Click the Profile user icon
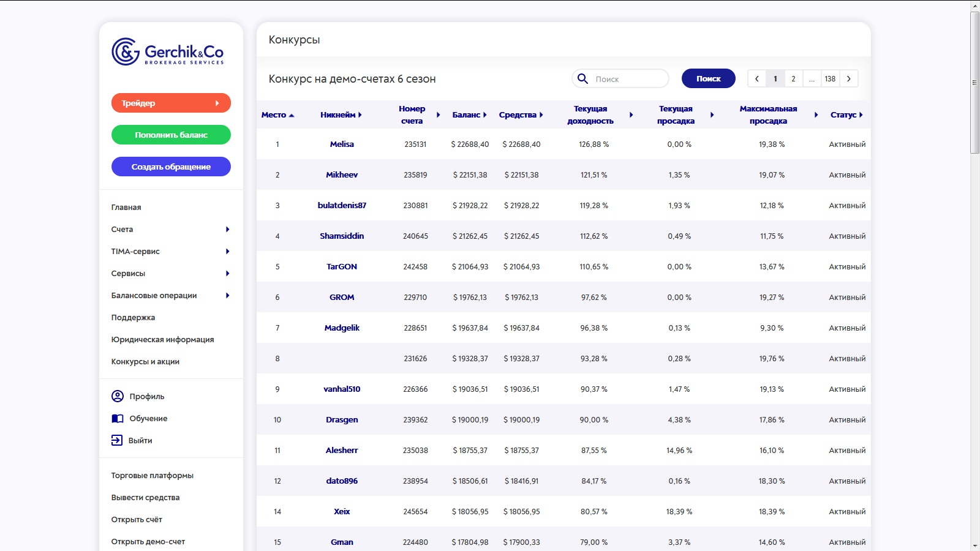This screenshot has height=551, width=980. (118, 396)
